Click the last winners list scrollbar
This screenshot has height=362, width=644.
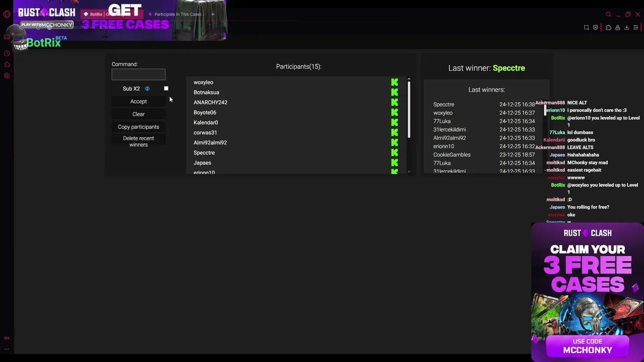pyautogui.click(x=545, y=110)
